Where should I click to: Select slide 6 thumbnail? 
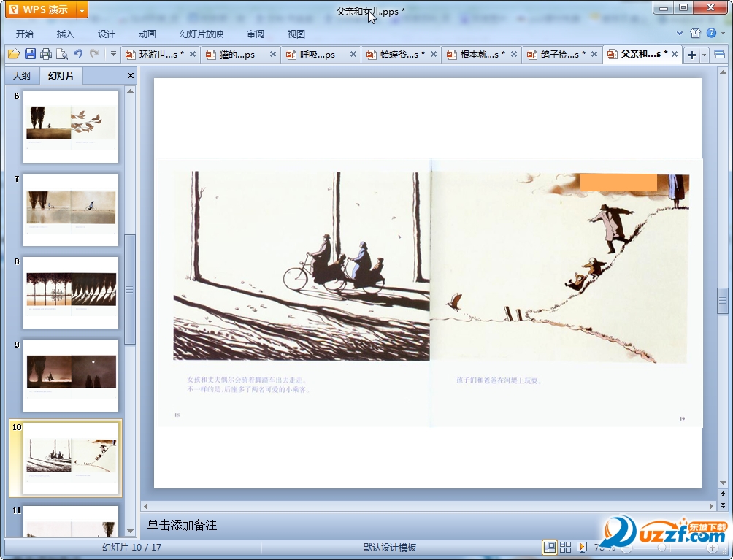click(71, 127)
